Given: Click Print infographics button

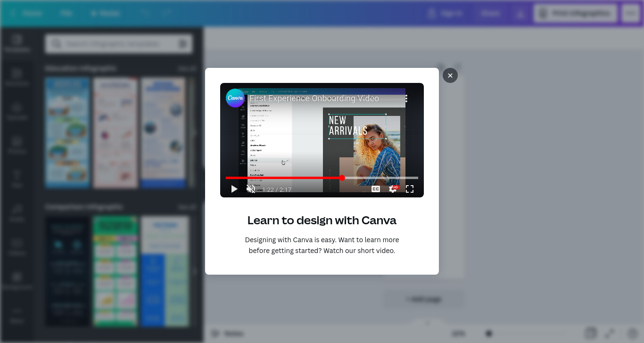Looking at the screenshot, I should point(575,13).
